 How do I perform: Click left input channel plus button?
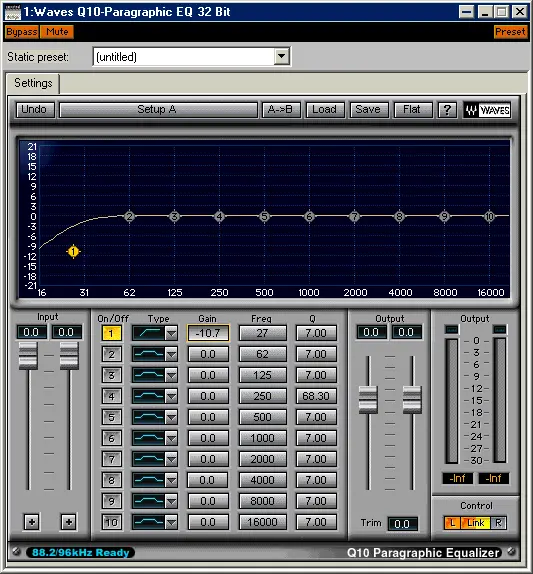point(32,522)
